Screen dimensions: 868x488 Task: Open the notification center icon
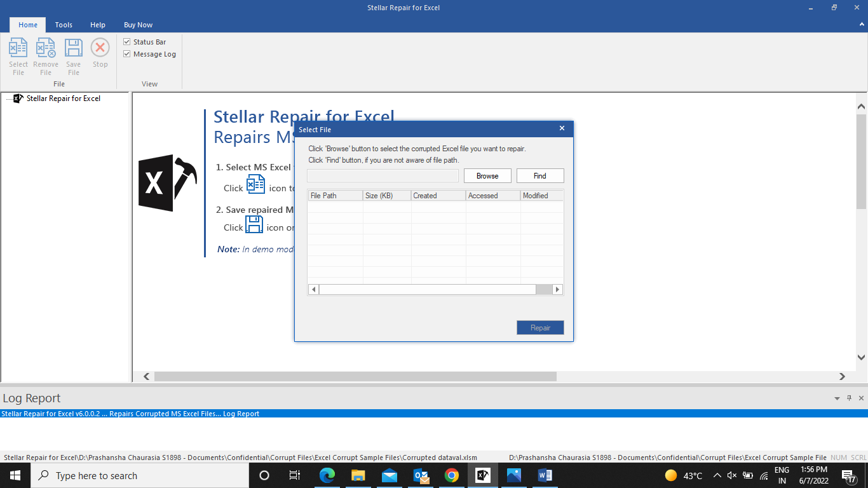pos(849,475)
